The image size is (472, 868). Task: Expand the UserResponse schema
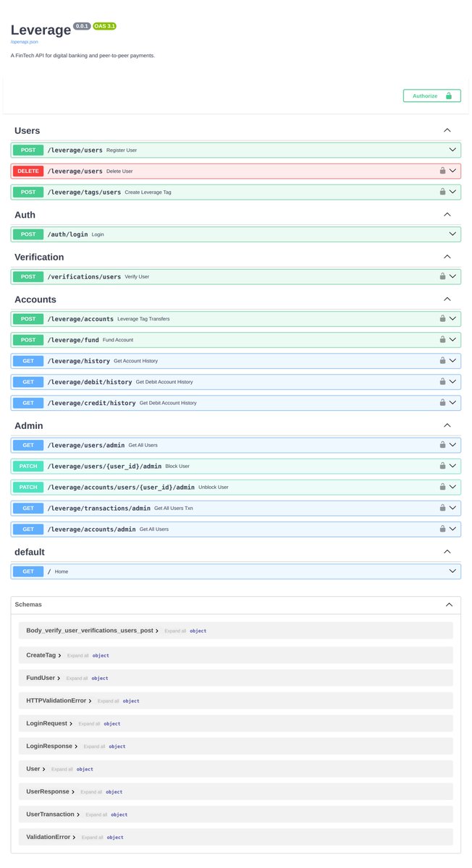point(51,791)
